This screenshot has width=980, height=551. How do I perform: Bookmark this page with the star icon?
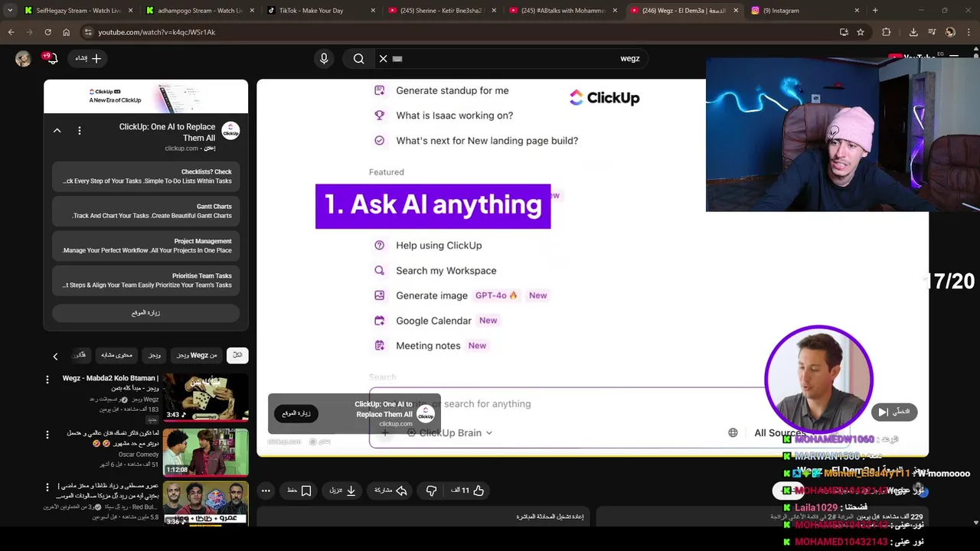[861, 32]
